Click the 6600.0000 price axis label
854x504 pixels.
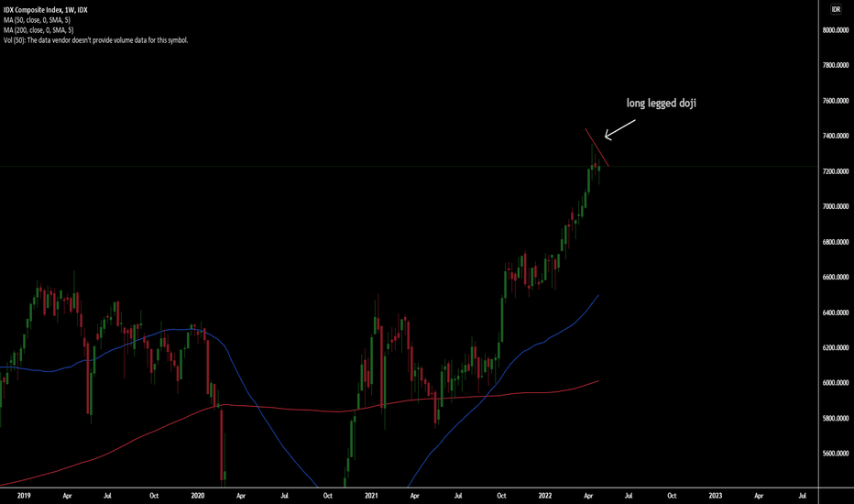(836, 277)
